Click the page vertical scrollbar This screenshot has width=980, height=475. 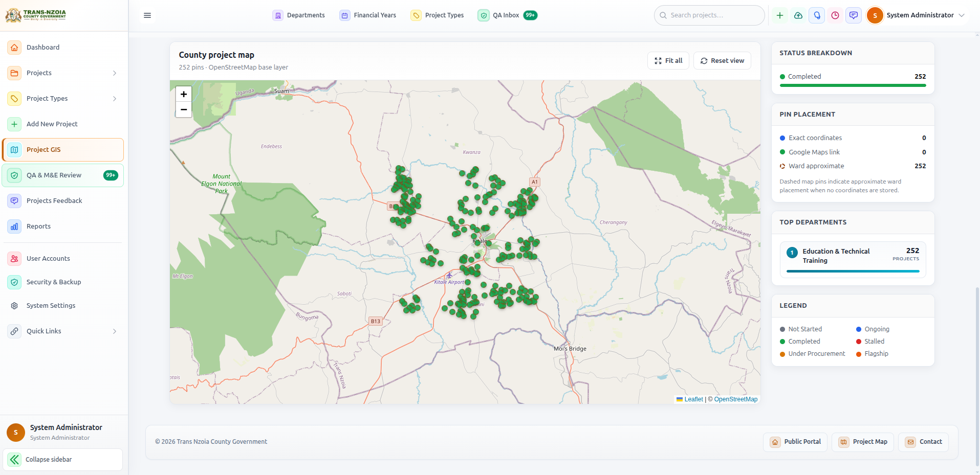[x=977, y=376]
